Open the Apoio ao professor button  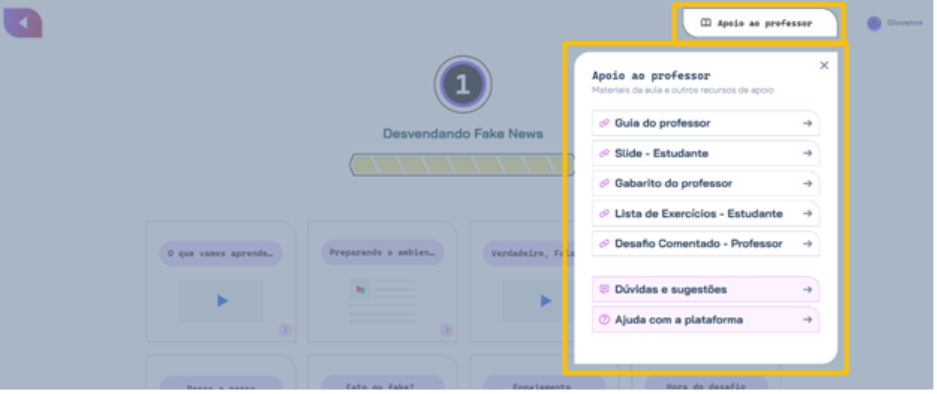760,24
